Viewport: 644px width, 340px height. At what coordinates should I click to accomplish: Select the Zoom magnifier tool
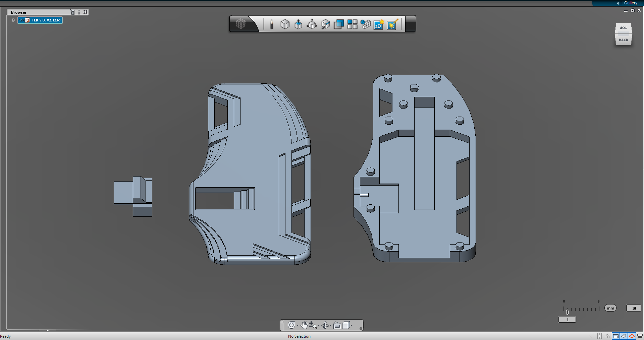tap(313, 325)
